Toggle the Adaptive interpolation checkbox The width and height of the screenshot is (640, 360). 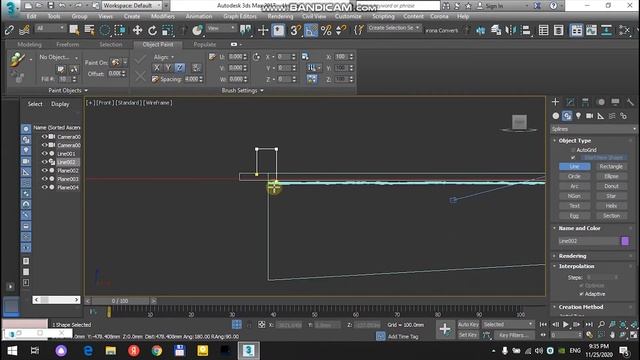(x=581, y=294)
